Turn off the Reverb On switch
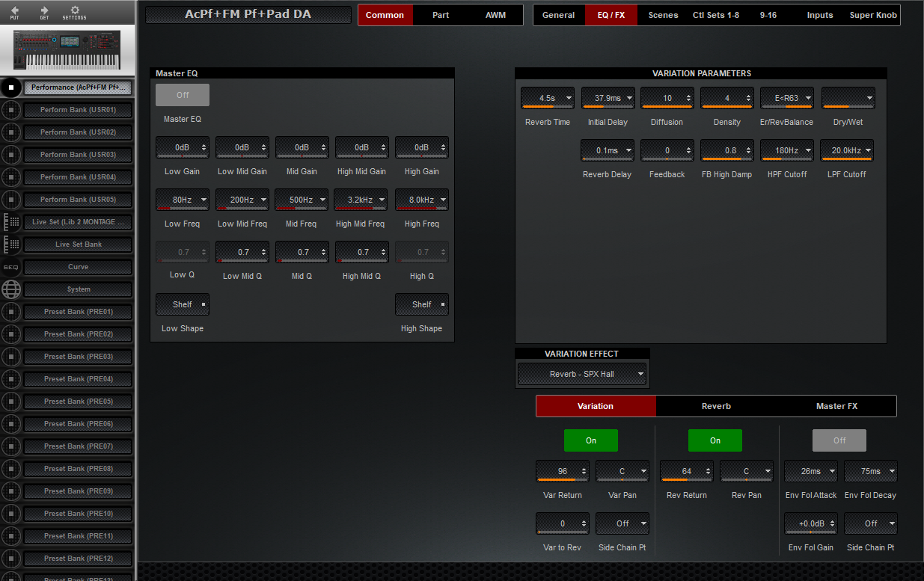The width and height of the screenshot is (924, 581). 715,440
